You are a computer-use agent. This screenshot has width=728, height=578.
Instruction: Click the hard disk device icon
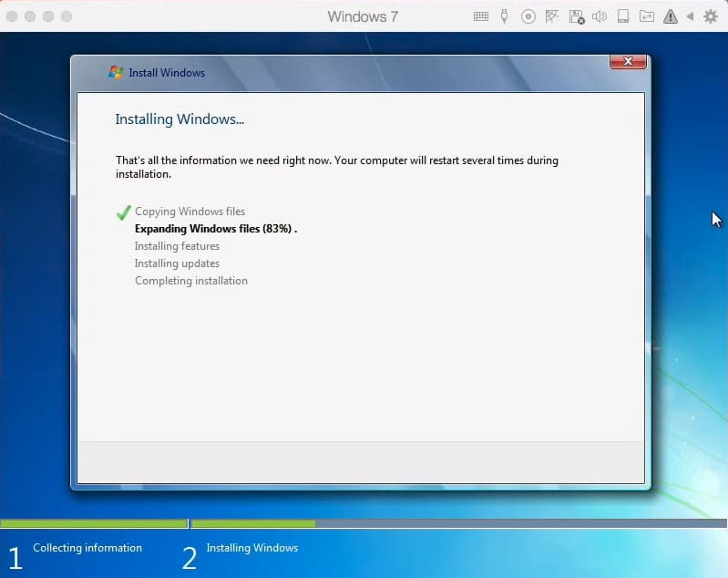623,16
